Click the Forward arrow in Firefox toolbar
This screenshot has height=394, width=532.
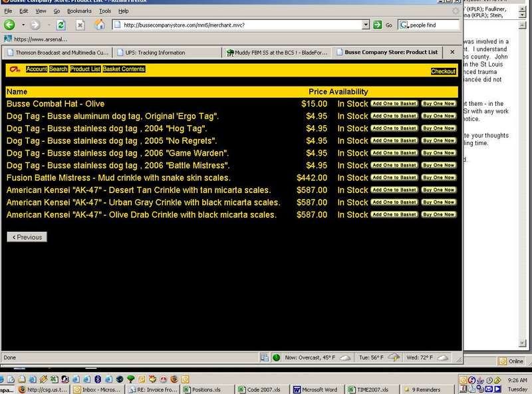[x=35, y=25]
